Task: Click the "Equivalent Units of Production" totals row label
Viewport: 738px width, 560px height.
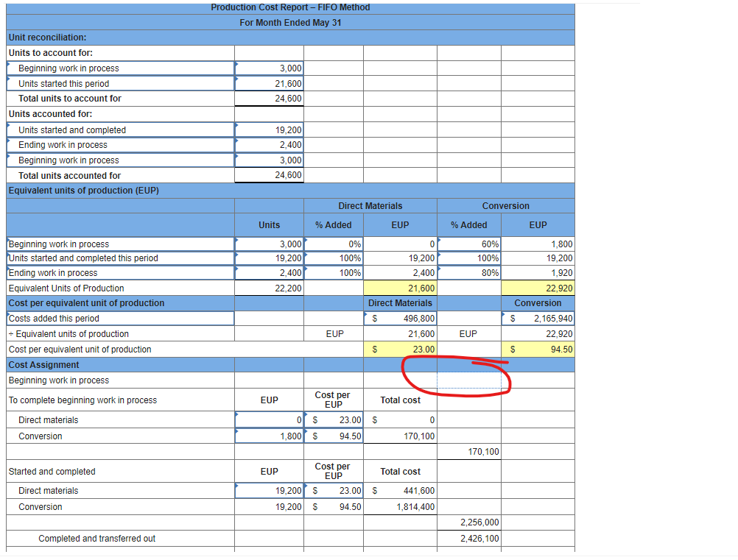Action: coord(66,288)
